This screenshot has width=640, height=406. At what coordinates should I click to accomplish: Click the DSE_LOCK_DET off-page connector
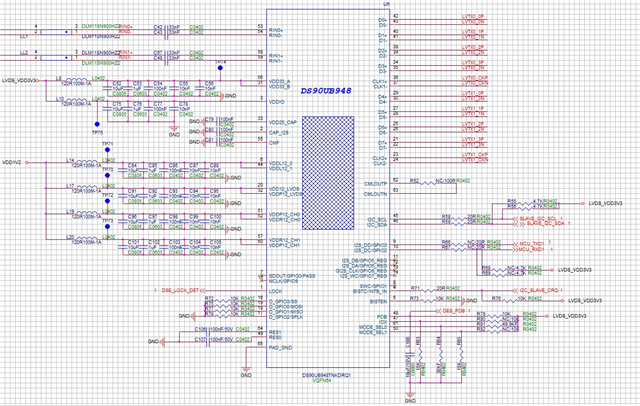[182, 291]
